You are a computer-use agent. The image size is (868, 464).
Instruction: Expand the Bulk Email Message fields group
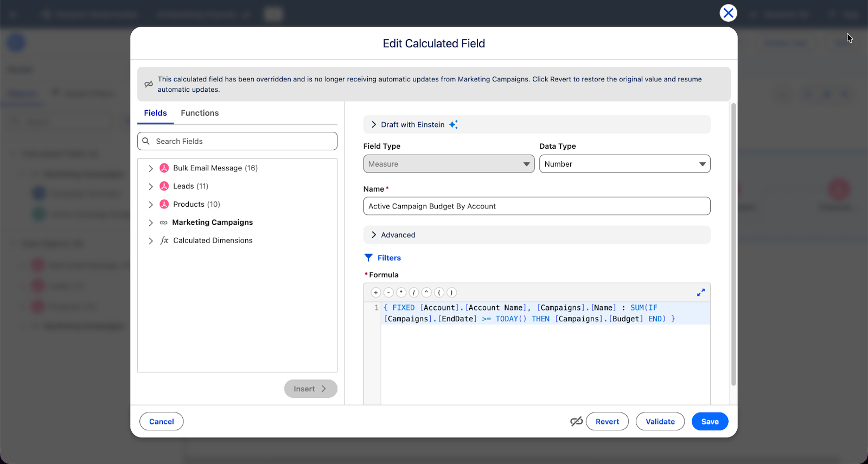[151, 168]
